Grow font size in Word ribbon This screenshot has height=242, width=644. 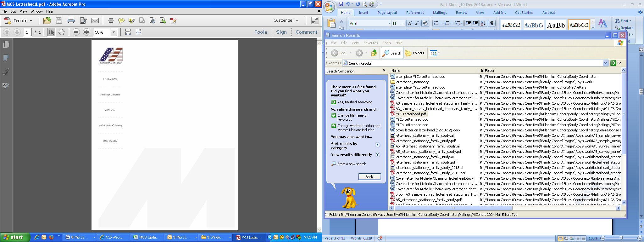410,23
